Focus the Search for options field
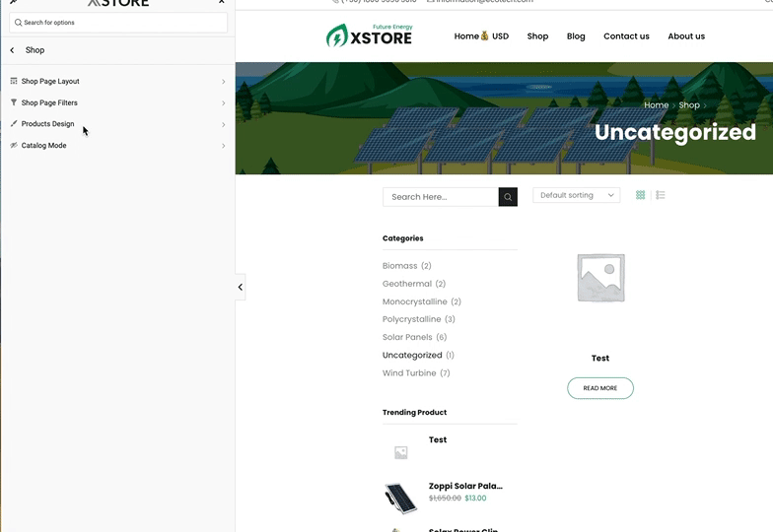This screenshot has height=532, width=773. coord(118,23)
